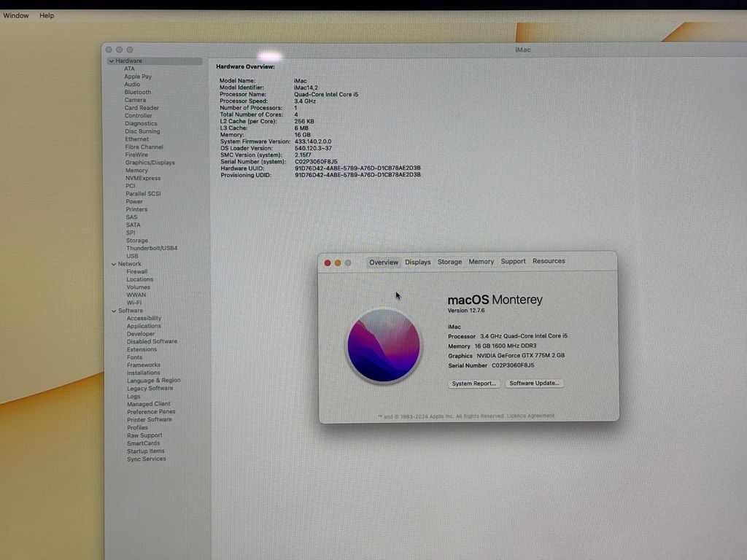Select Parallel SCSI in the sidebar
The width and height of the screenshot is (747, 560).
pyautogui.click(x=143, y=194)
